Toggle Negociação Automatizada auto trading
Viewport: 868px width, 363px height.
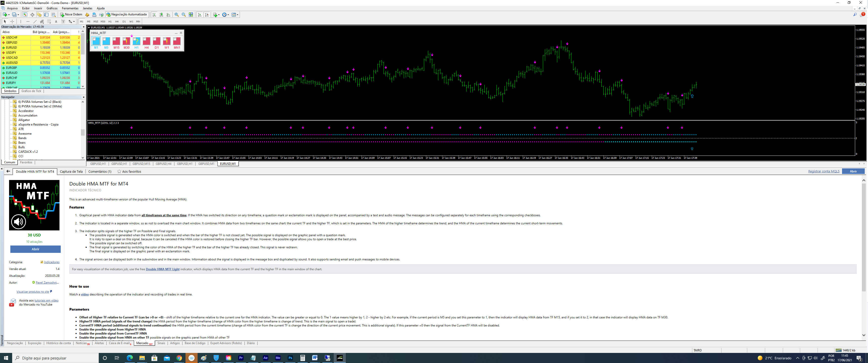127,14
